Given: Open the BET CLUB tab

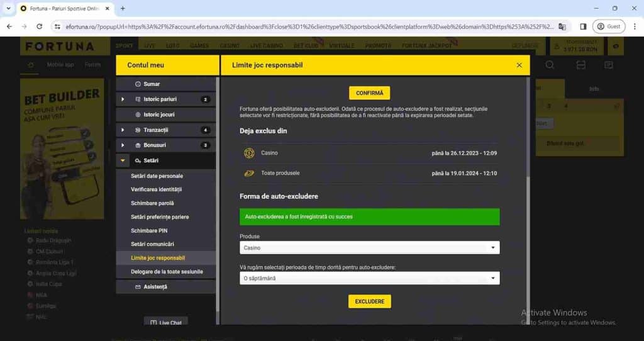Looking at the screenshot, I should (x=306, y=46).
